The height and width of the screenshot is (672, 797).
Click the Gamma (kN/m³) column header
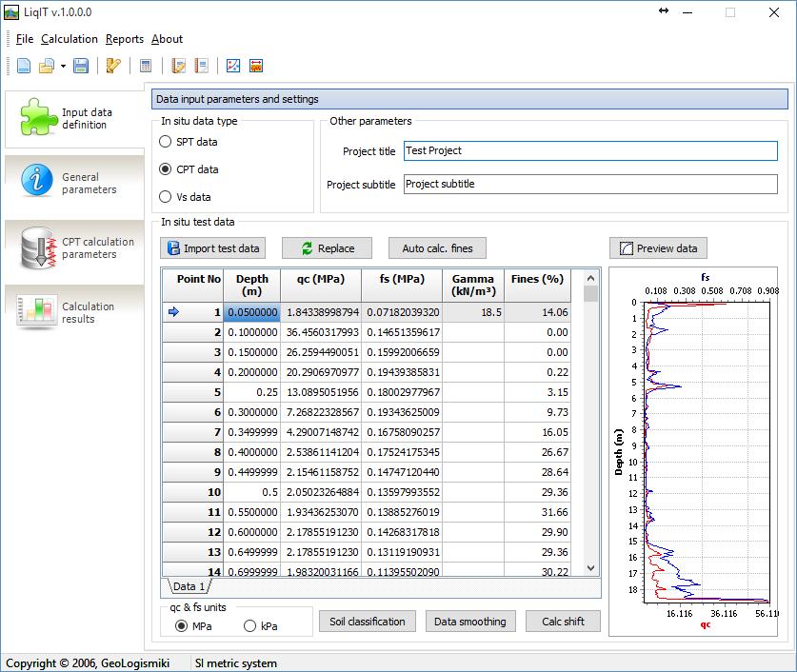pyautogui.click(x=473, y=286)
